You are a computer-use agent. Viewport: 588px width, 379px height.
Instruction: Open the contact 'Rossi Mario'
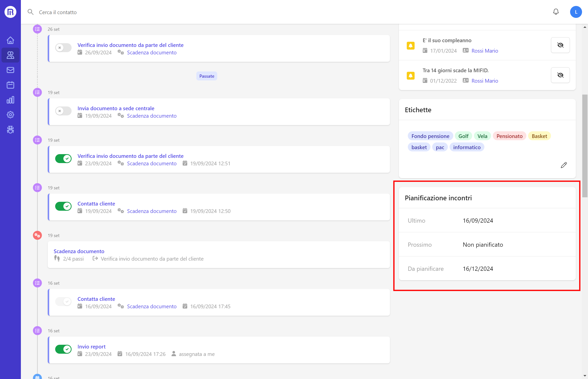[x=484, y=51]
